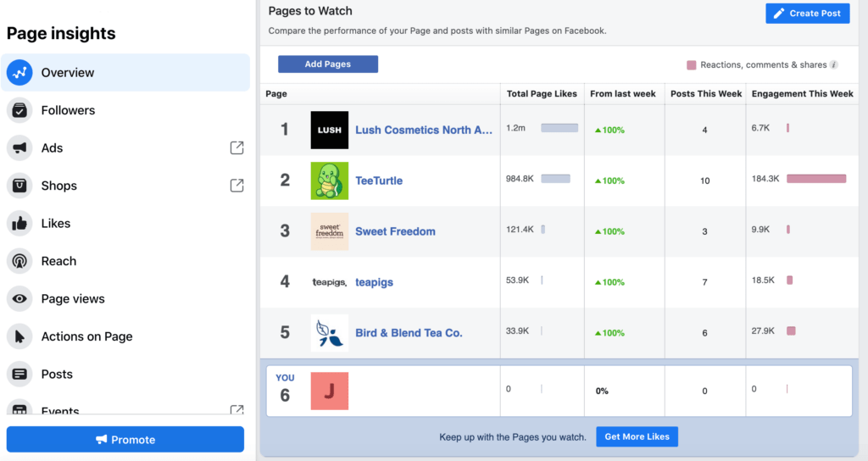Click the TeeTurtle turtle thumbnail
Screen dimensions: 868x461
pos(330,181)
